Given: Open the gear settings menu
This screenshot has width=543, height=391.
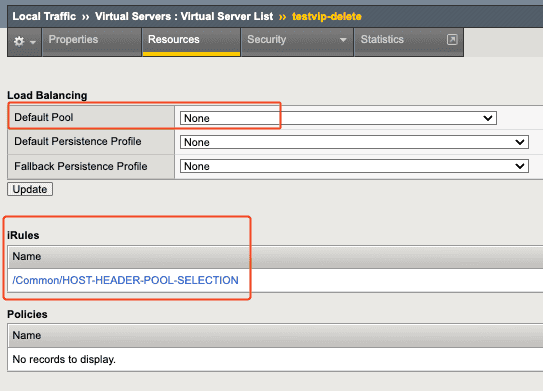Looking at the screenshot, I should (x=24, y=42).
